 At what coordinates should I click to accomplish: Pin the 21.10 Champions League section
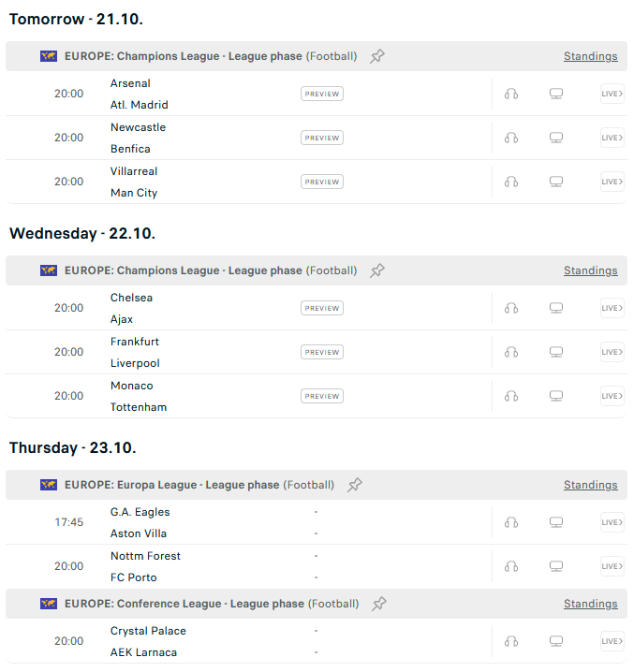pyautogui.click(x=377, y=56)
